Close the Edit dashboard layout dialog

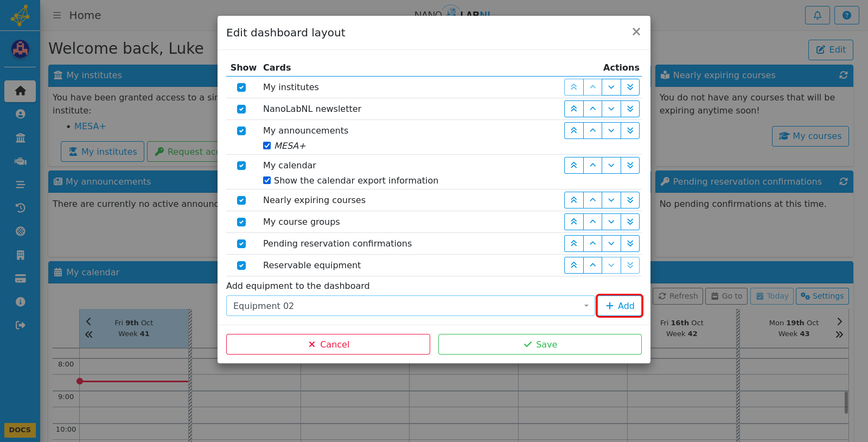click(x=636, y=32)
